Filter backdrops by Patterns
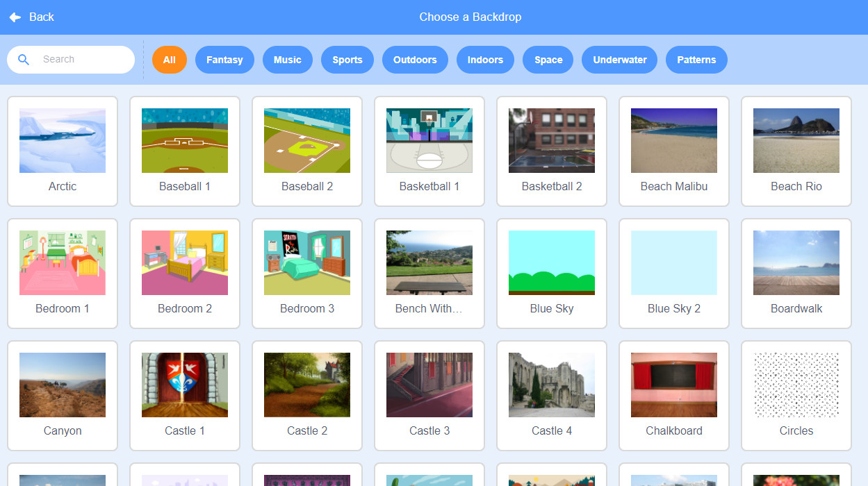Image resolution: width=868 pixels, height=486 pixels. 696,60
